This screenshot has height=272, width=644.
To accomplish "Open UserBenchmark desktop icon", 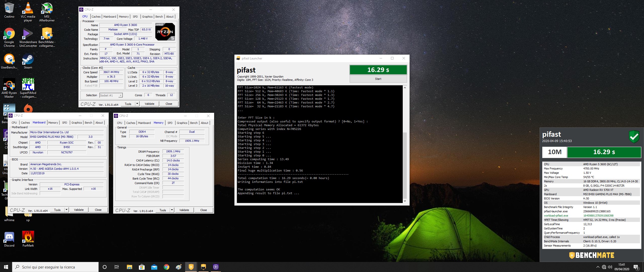I will [x=9, y=61].
